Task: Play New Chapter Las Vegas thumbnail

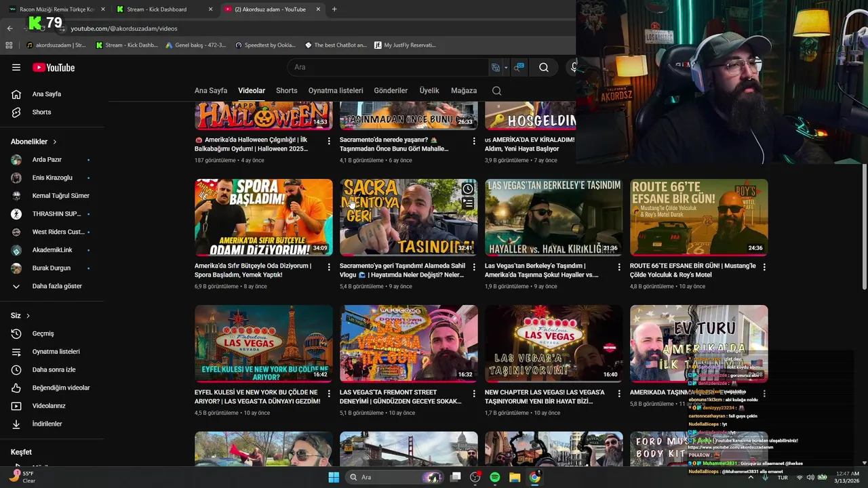Action: (x=554, y=344)
